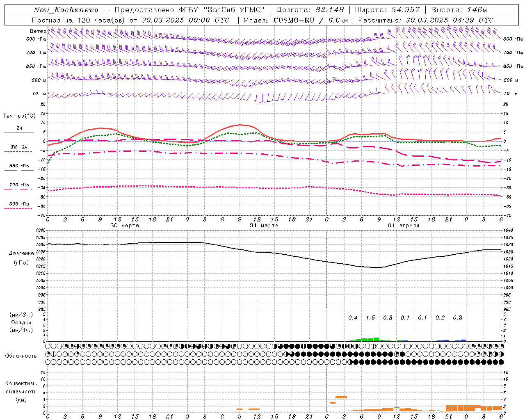Click the 01 апреля date label
525x420 pixels.
404,226
